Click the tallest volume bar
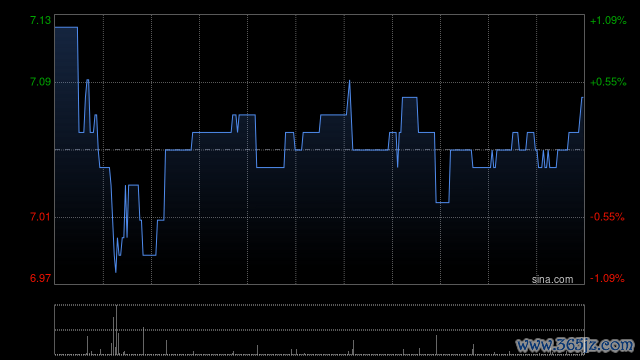Viewport: 640px width, 360px height. tap(116, 330)
